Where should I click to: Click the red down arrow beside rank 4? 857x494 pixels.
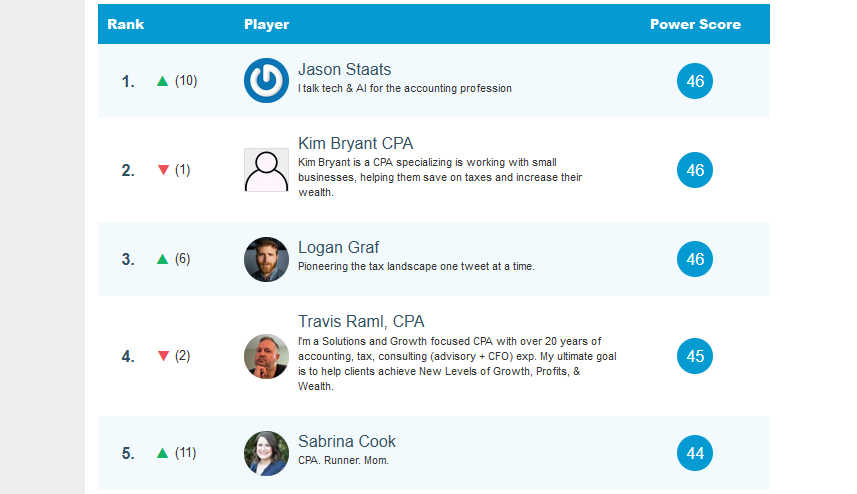[163, 356]
